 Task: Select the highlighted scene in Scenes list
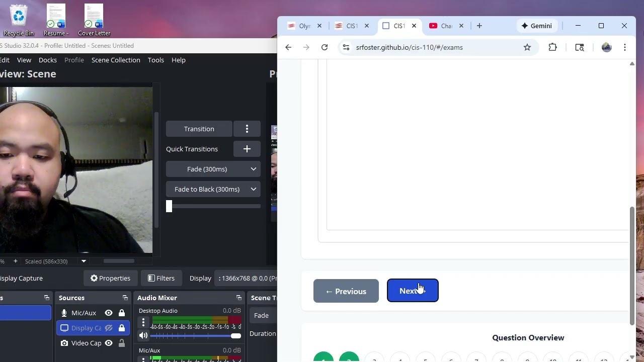pyautogui.click(x=25, y=313)
